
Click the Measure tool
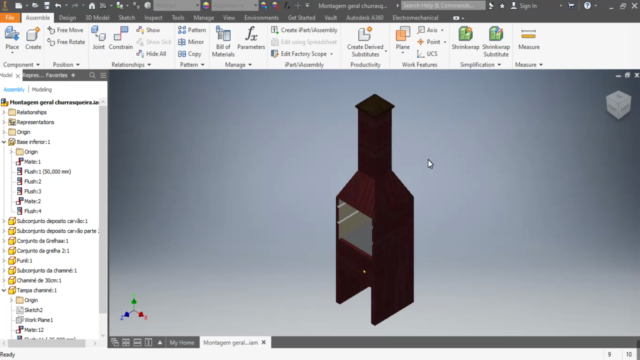point(529,39)
